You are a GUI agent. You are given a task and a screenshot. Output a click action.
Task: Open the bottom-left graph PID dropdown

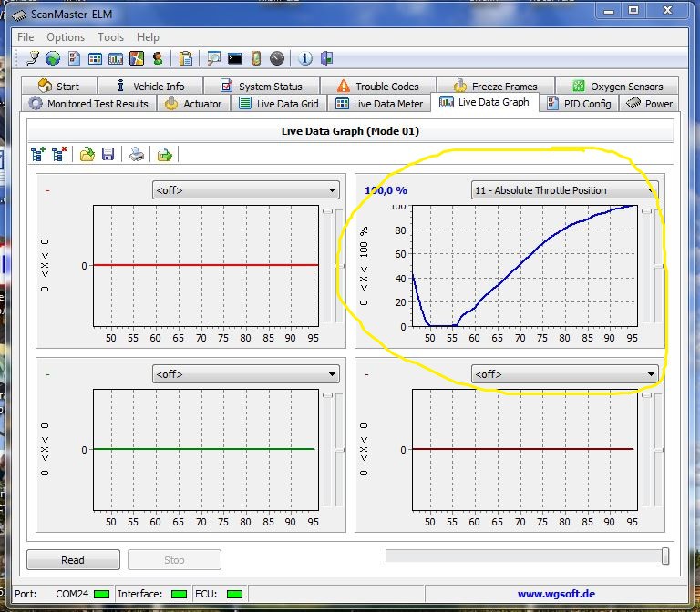(246, 374)
